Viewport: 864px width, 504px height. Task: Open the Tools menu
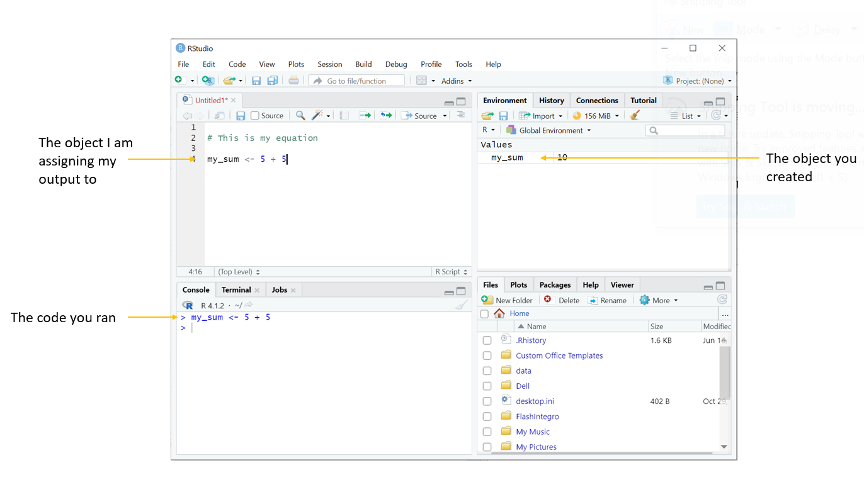463,64
